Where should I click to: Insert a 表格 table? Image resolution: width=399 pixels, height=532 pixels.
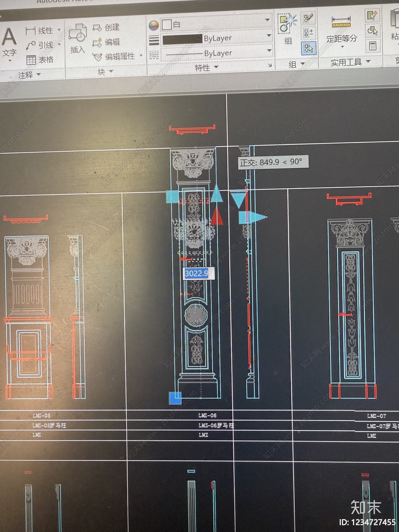pyautogui.click(x=40, y=60)
